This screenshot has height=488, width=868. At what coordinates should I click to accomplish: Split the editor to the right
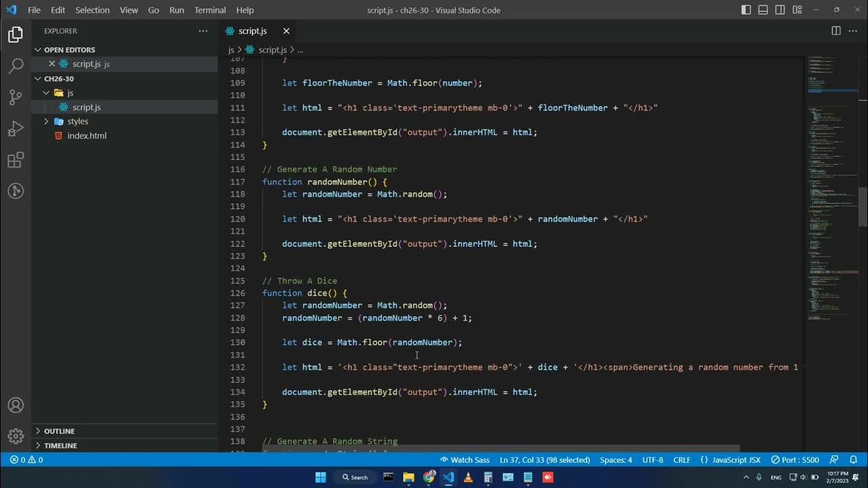coord(836,31)
